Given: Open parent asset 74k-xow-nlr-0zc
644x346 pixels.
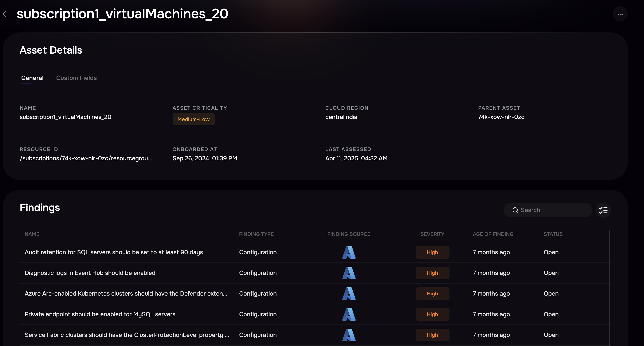Looking at the screenshot, I should click(501, 117).
